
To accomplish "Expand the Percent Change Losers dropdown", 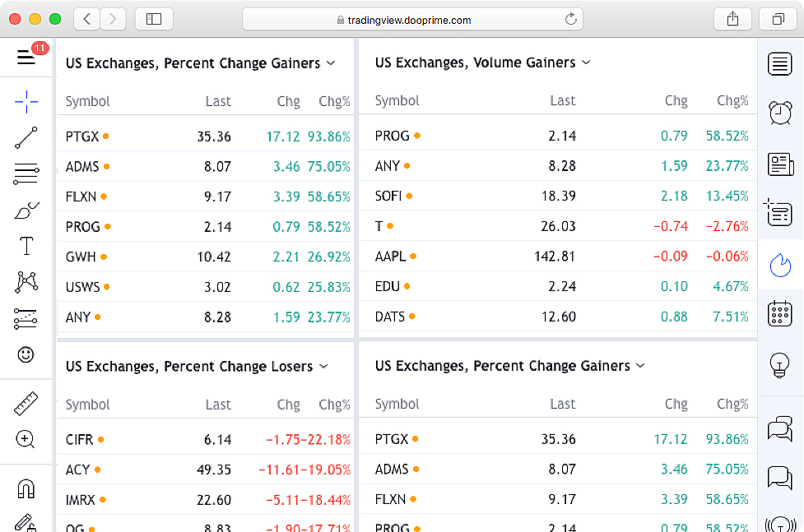I will 323,366.
